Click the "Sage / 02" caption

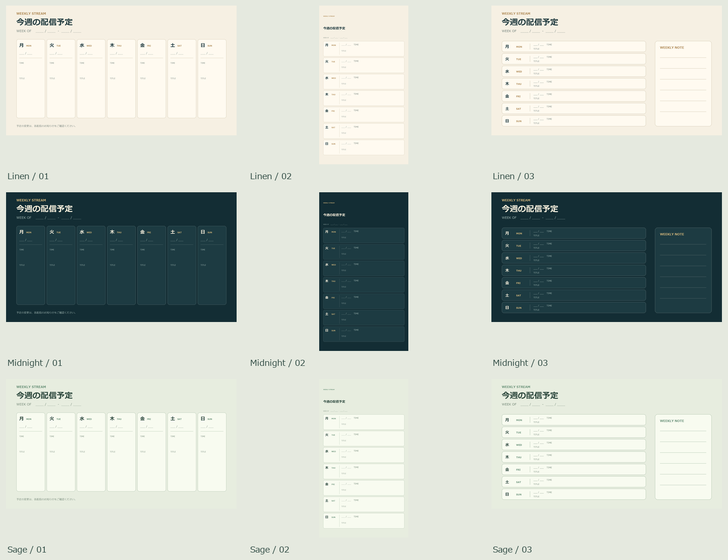pyautogui.click(x=270, y=550)
